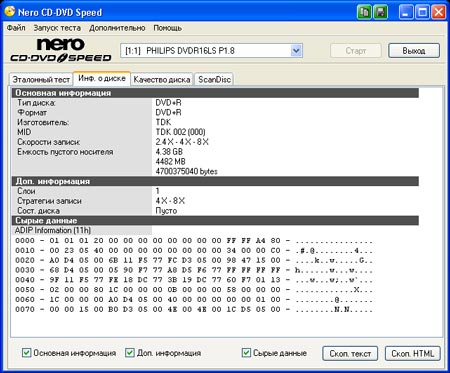The width and height of the screenshot is (450, 373).
Task: Toggle the Доп. информация checkbox
Action: click(x=130, y=353)
